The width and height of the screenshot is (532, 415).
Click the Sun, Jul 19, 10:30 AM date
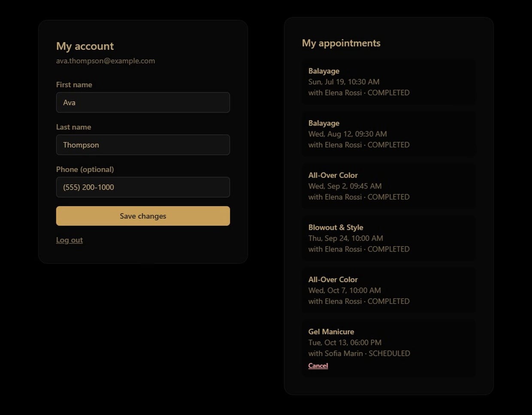(x=344, y=82)
